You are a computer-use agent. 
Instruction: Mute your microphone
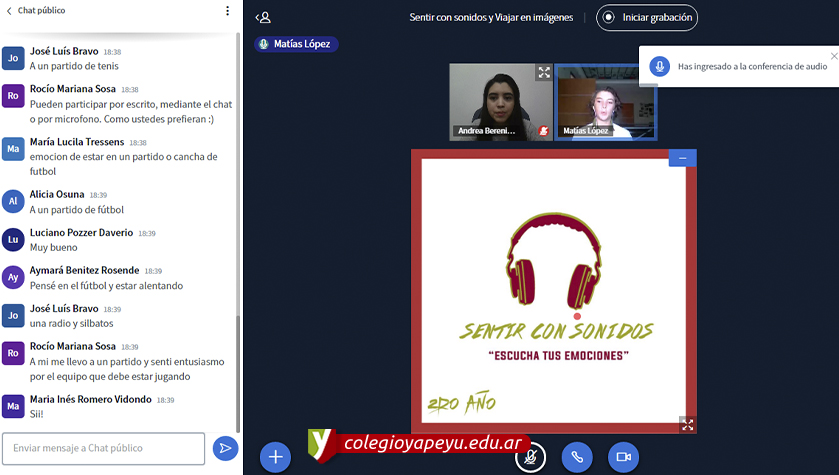[530, 457]
